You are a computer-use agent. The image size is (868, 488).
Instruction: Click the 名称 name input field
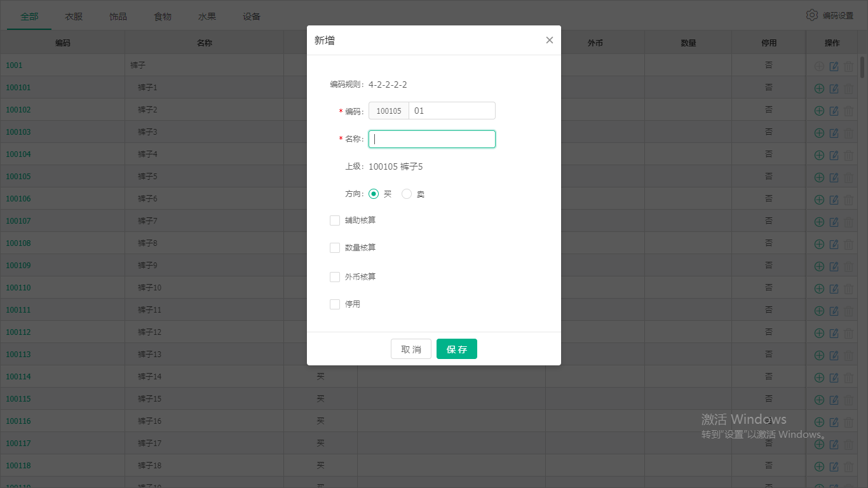pos(432,139)
